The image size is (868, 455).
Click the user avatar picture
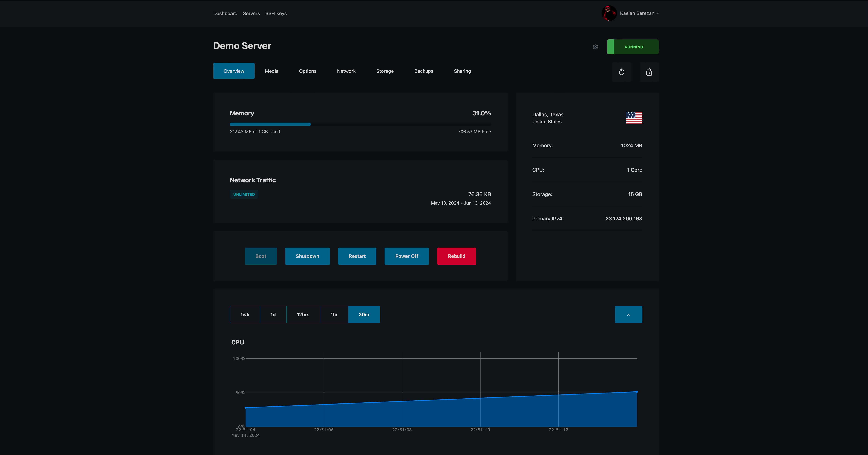click(x=609, y=13)
